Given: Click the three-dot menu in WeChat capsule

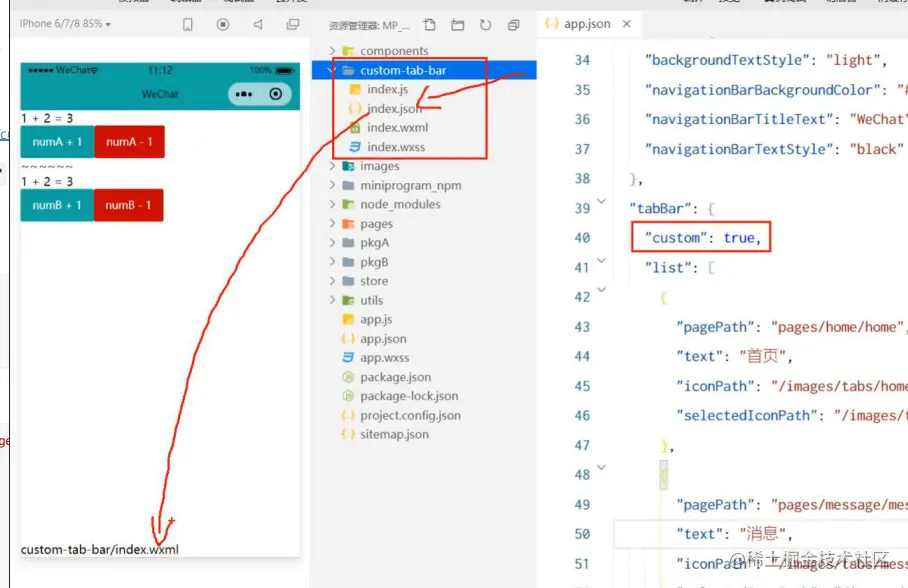Looking at the screenshot, I should tap(244, 94).
